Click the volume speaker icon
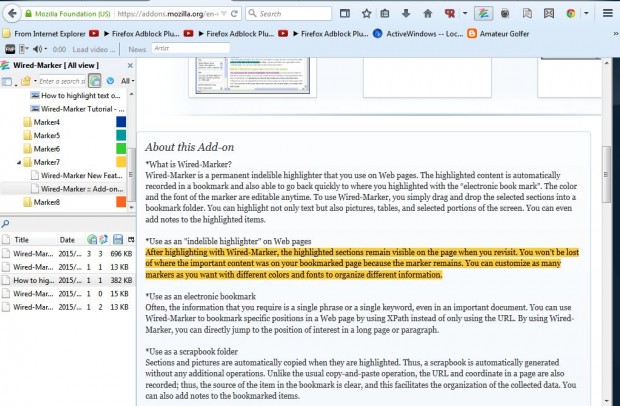This screenshot has width=620, height=406. click(x=38, y=49)
